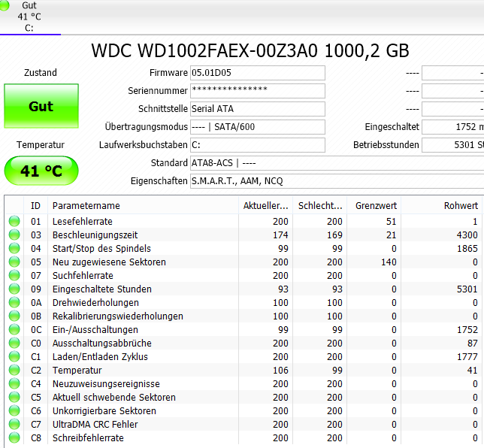
Task: Click the Laufwerksbuchstaben field showing C:
Action: [258, 145]
